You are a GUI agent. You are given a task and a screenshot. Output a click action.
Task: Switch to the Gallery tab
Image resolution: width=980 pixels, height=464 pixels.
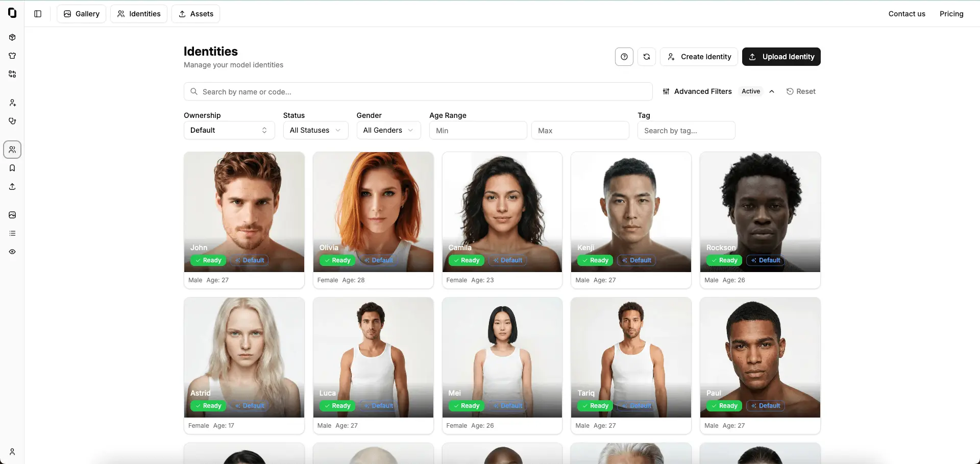[82, 14]
